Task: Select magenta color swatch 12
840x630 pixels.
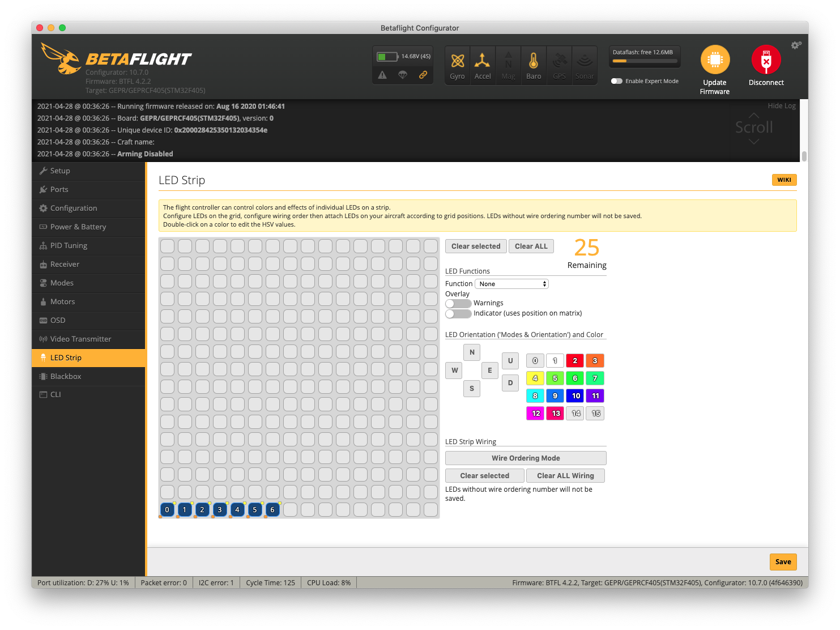Action: click(x=535, y=413)
